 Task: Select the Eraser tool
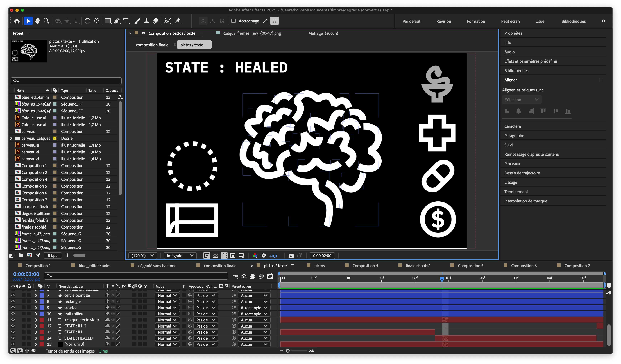(155, 21)
